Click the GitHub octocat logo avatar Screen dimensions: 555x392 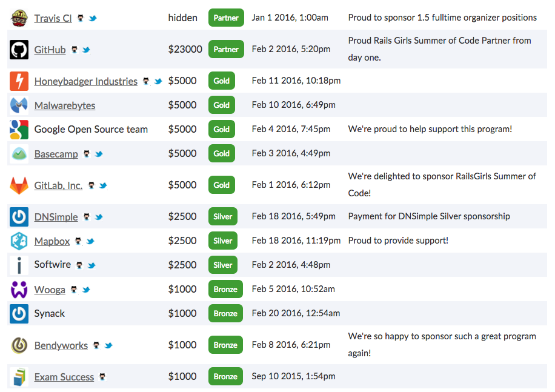coord(19,50)
